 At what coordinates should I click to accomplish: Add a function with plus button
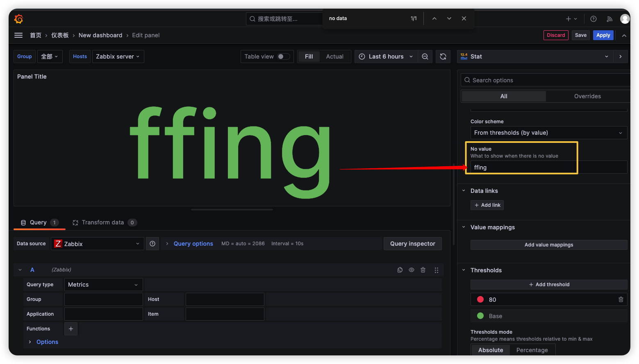(71, 329)
